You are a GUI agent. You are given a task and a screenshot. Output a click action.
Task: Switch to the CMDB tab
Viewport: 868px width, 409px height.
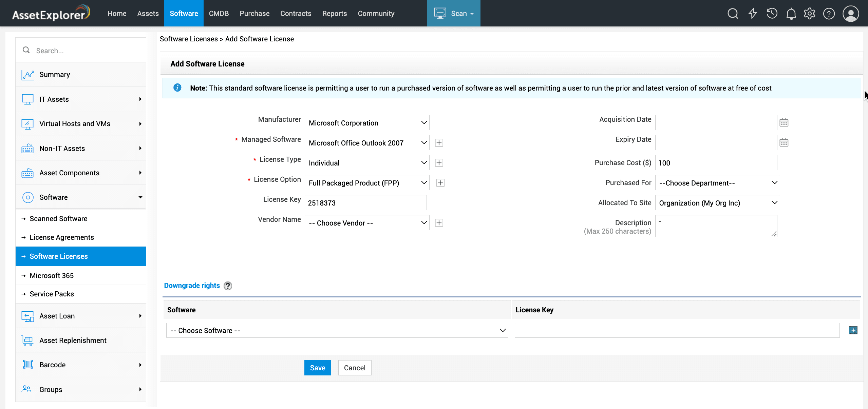219,14
